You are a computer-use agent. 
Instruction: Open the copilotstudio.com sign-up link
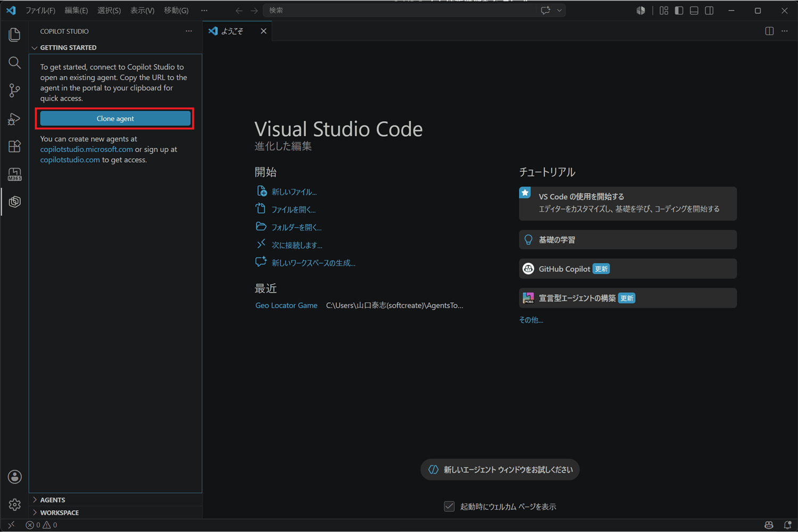[70, 160]
